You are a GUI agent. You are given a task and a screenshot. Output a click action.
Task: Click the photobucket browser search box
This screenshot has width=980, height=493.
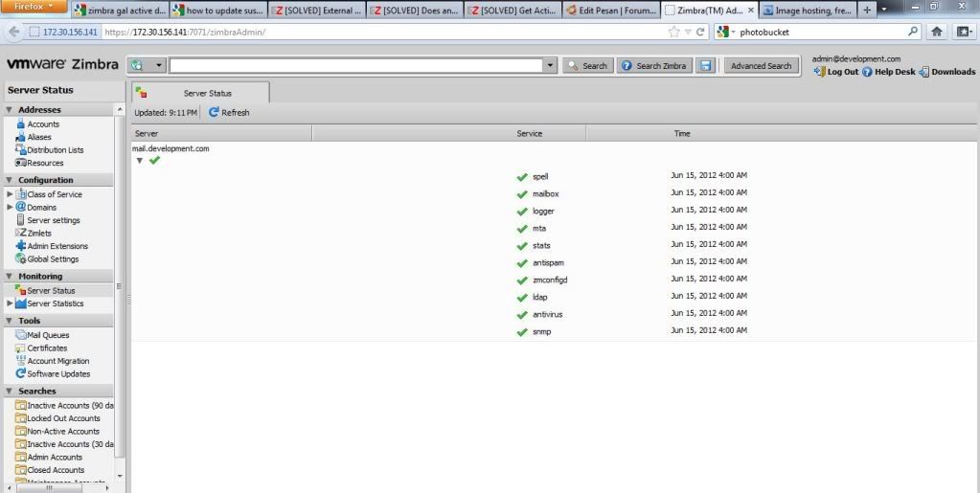(x=820, y=32)
